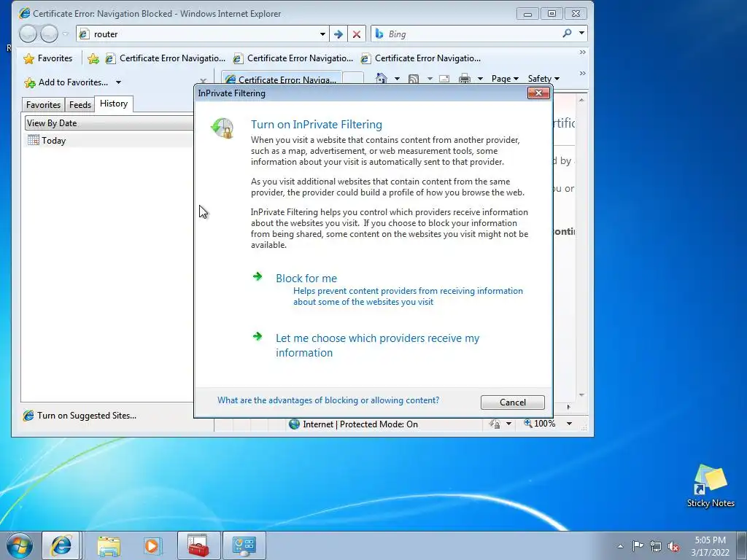
Task: Click the page vertical scrollbar down arrow
Action: 581,394
